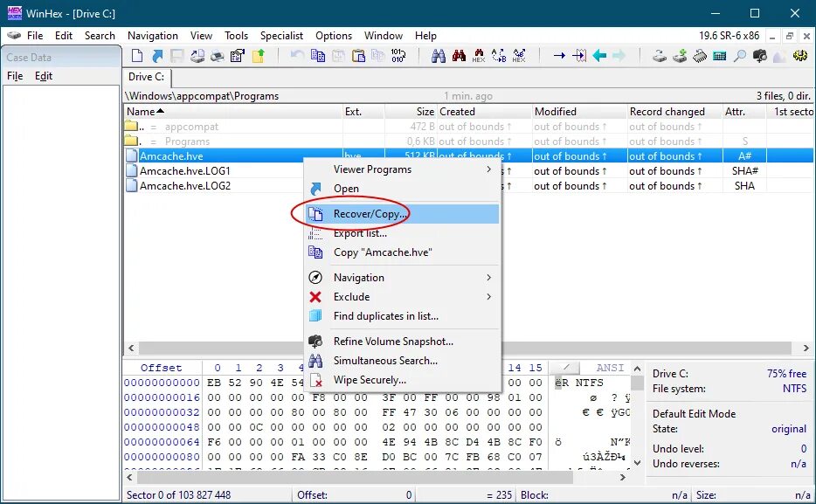Screen dimensions: 816x504
Task: Click the Open entry in context menu
Action: pyautogui.click(x=402, y=189)
